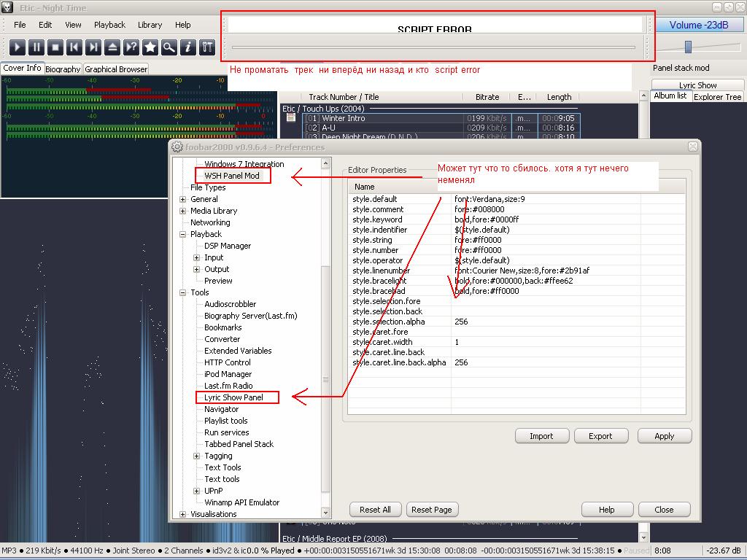Click the eject/open file toolbar icon
The image size is (747, 560).
point(112,47)
